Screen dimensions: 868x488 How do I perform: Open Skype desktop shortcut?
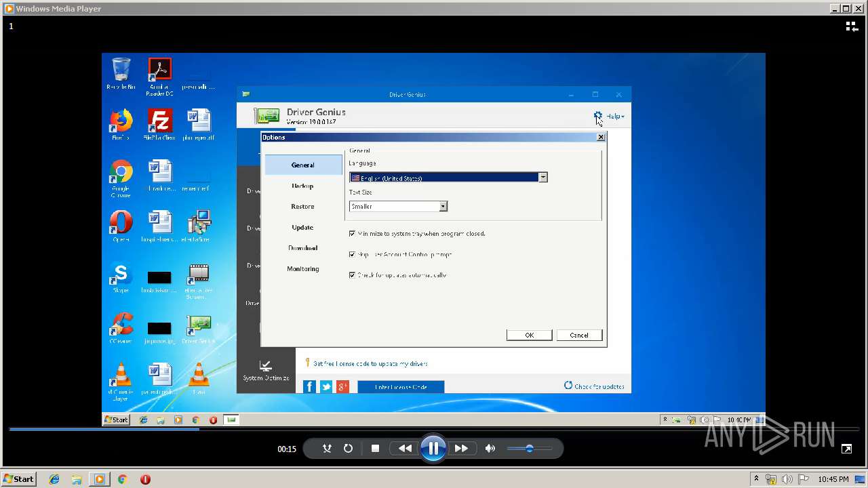[121, 277]
